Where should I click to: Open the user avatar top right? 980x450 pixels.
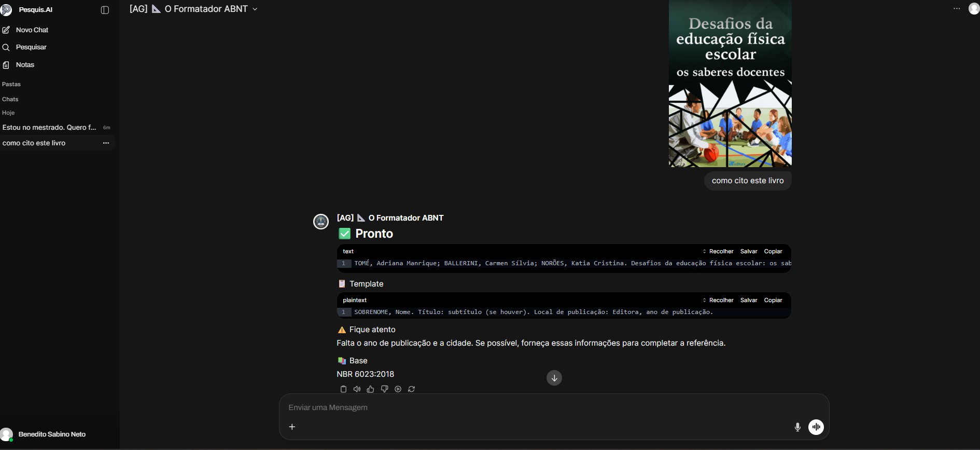[x=974, y=8]
